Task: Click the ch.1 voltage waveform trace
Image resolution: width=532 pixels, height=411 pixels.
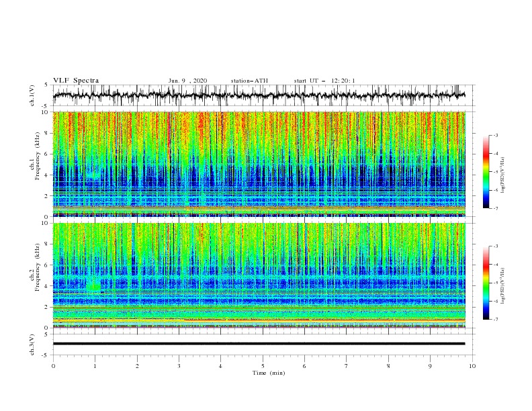Action: coord(259,95)
